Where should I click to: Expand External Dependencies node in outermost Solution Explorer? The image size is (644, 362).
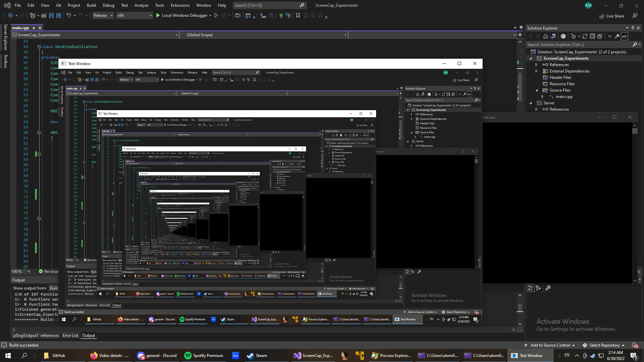536,71
